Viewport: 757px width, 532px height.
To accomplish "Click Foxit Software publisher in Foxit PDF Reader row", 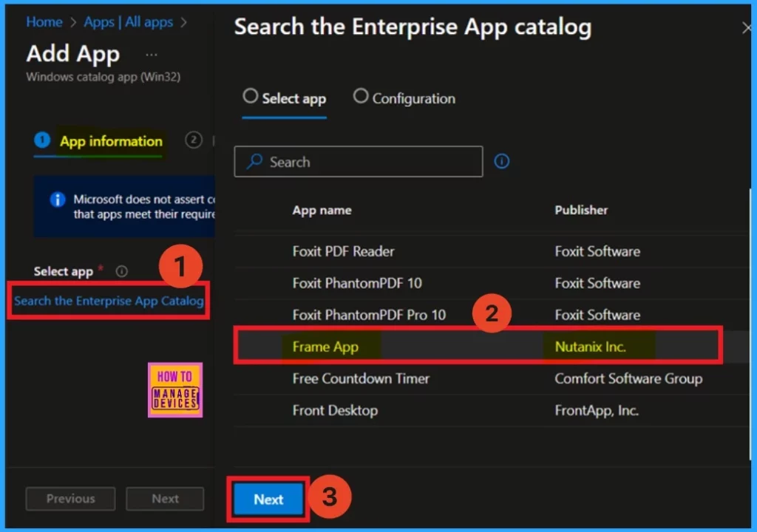I will (x=597, y=251).
